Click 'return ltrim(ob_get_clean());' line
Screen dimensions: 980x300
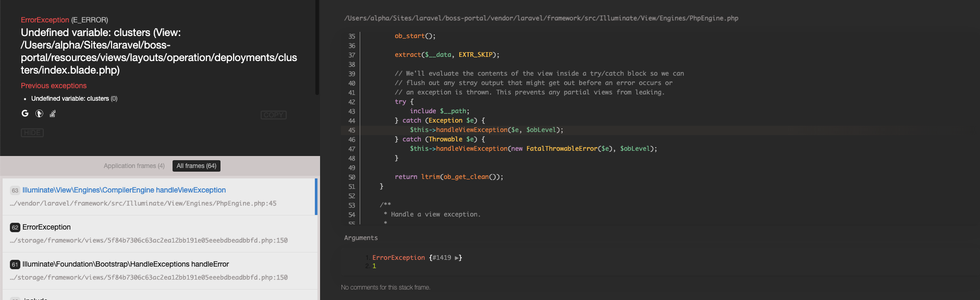coord(449,177)
